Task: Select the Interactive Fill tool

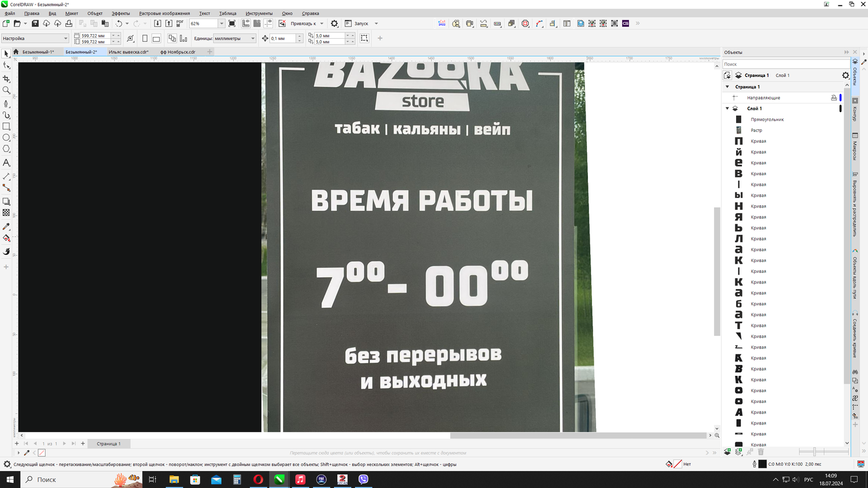Action: pos(6,238)
